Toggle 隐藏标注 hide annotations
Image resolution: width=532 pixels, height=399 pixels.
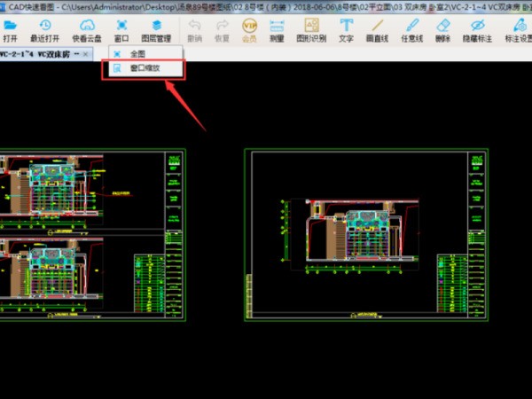[x=477, y=30]
